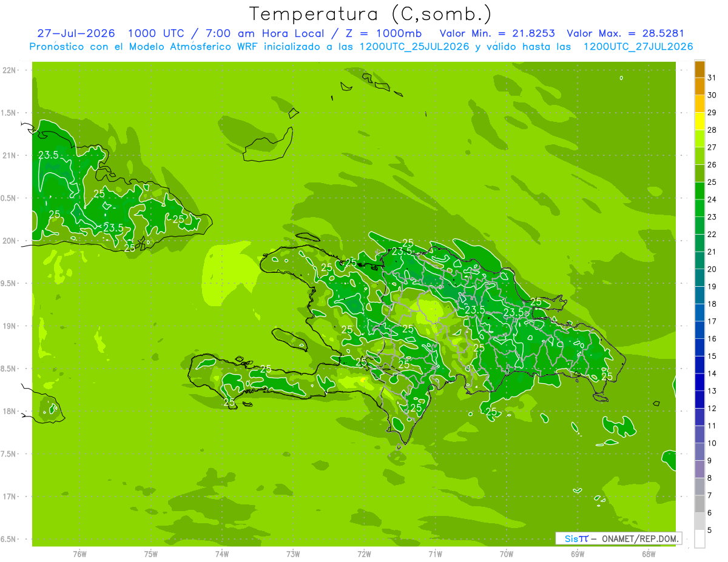Click the '19N' latitude axis label

[x=10, y=326]
